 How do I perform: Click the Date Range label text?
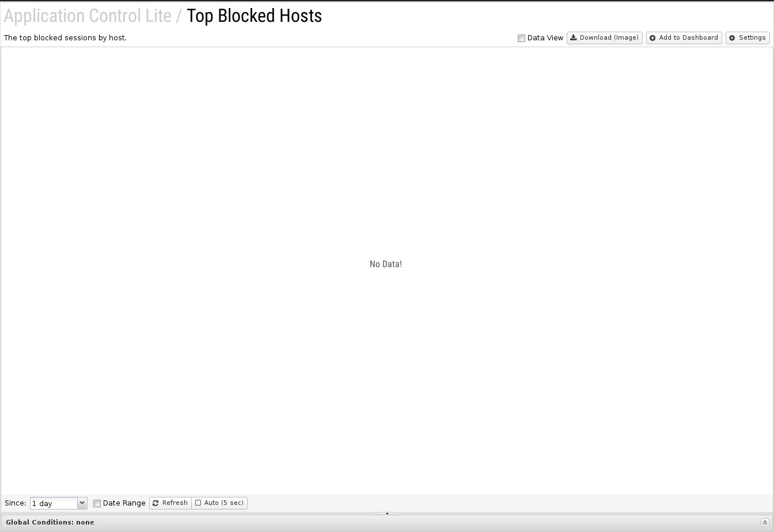click(x=124, y=503)
